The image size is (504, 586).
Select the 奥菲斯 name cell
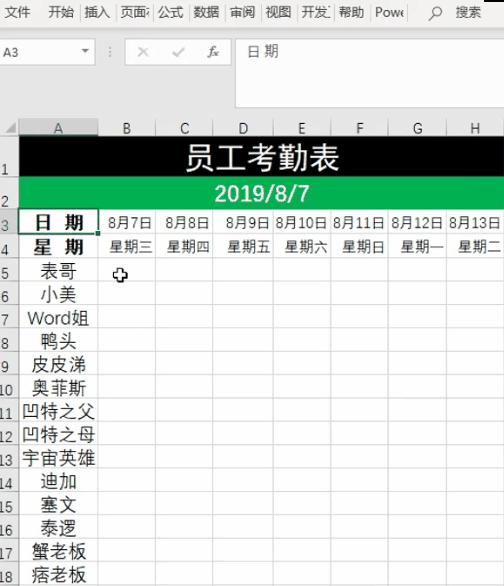click(x=59, y=387)
